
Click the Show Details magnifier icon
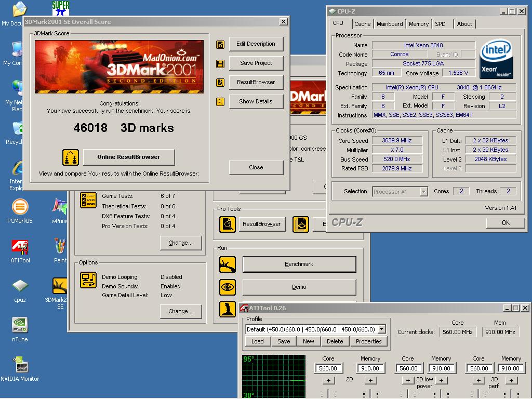pos(220,101)
